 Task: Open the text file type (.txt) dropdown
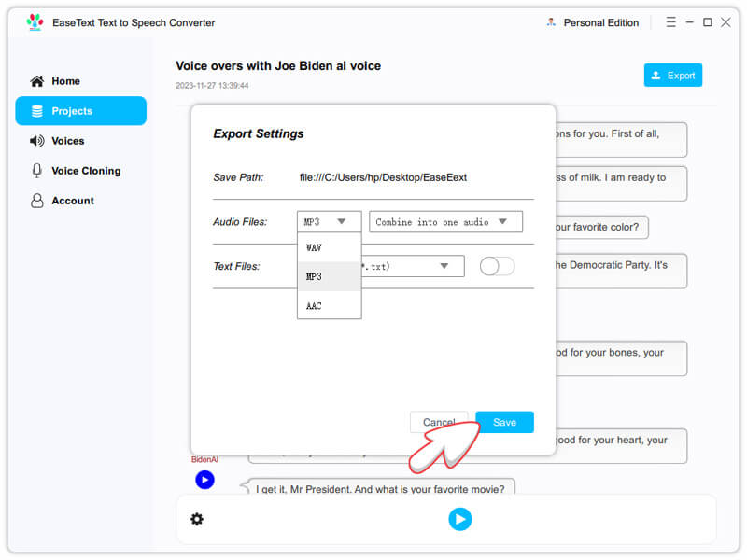tap(413, 266)
